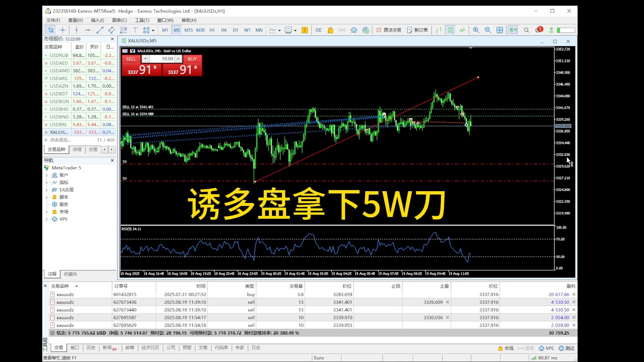644x362 pixels.
Task: Click the LVL level icon
Action: (x=551, y=30)
